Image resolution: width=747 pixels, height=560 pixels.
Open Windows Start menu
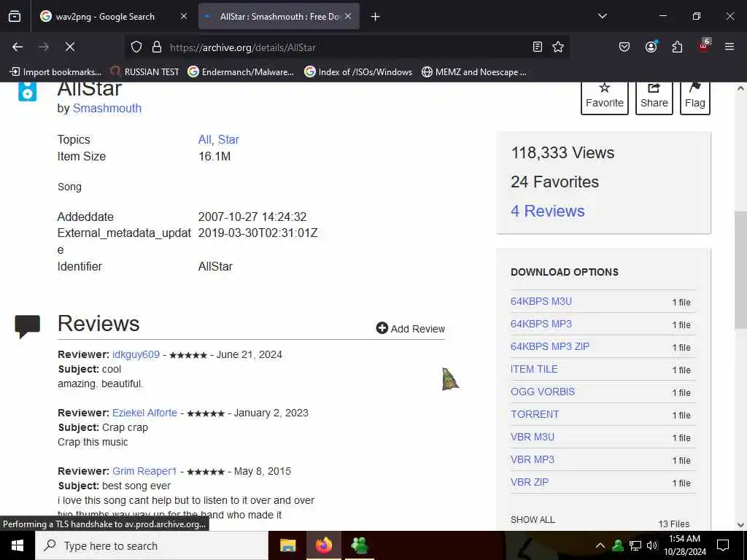point(18,545)
